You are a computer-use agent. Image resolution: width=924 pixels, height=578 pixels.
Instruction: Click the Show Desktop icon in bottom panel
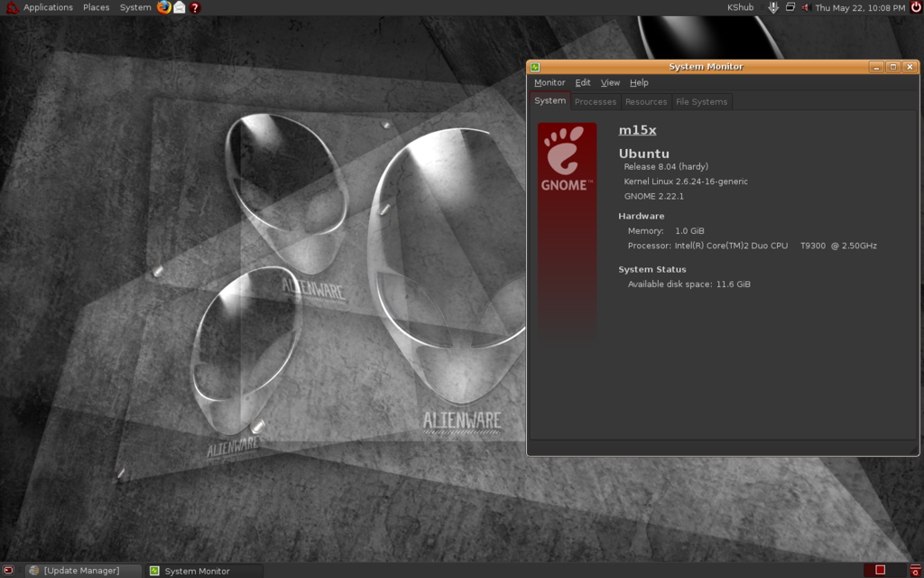click(x=8, y=571)
